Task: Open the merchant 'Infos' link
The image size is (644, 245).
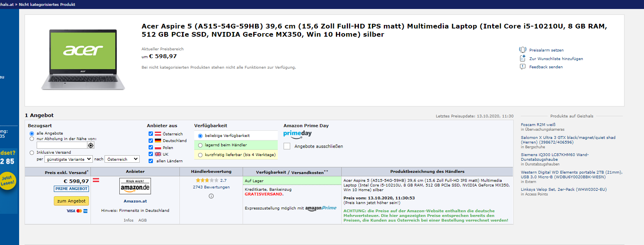Action: [x=129, y=220]
